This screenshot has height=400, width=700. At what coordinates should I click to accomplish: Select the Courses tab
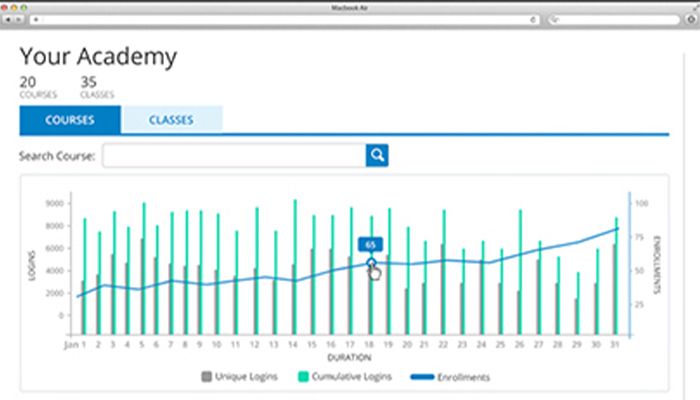click(70, 120)
